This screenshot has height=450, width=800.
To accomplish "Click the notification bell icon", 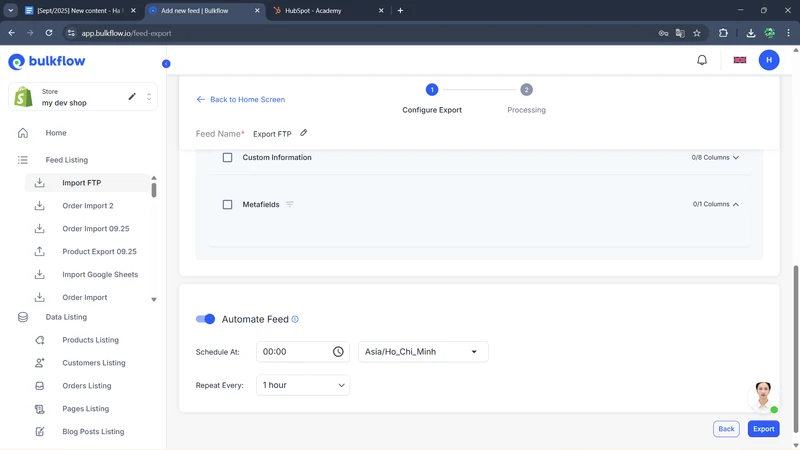I will [702, 60].
